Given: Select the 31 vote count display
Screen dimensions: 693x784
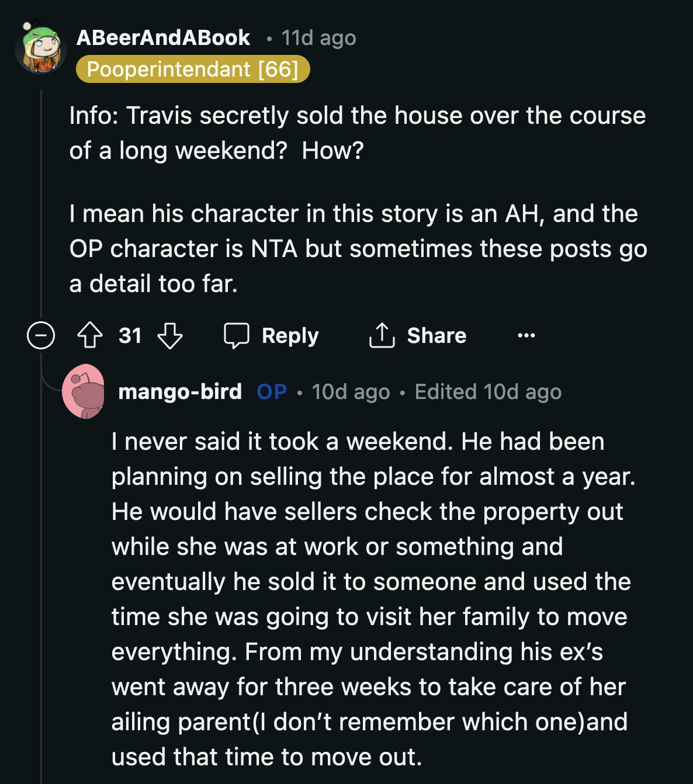Looking at the screenshot, I should click(130, 335).
